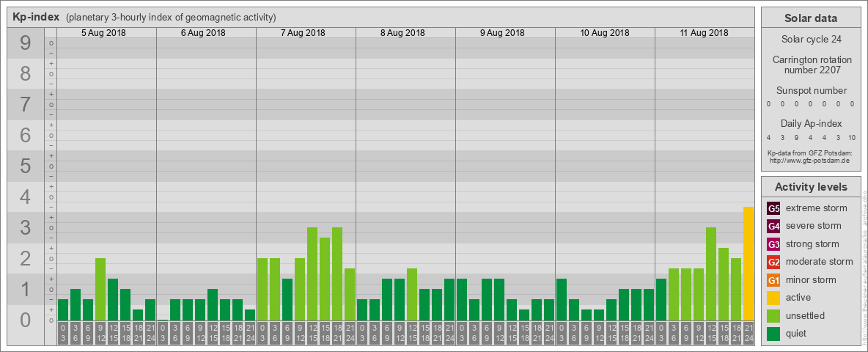Click the G2 moderate storm badge
This screenshot has width=868, height=352.
tap(773, 262)
